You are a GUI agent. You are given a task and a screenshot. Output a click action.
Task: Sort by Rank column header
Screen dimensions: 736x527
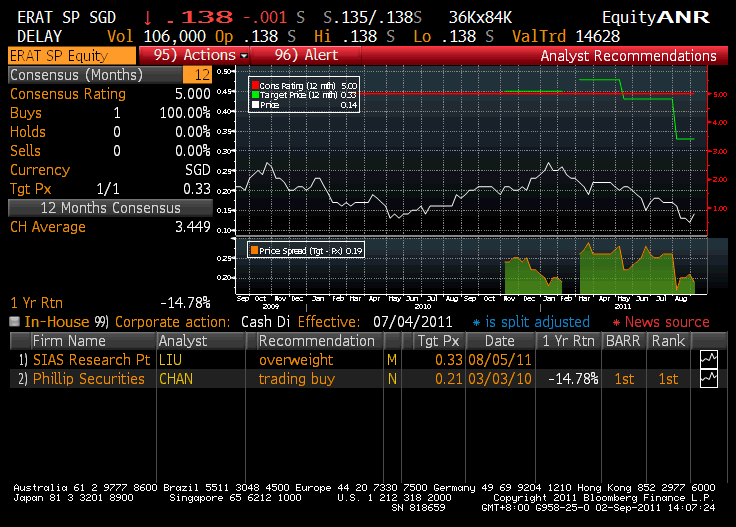pyautogui.click(x=668, y=341)
